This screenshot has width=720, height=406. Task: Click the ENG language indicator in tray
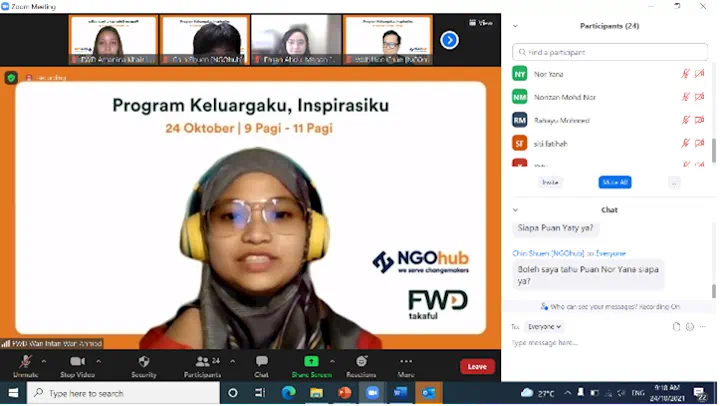click(x=638, y=393)
